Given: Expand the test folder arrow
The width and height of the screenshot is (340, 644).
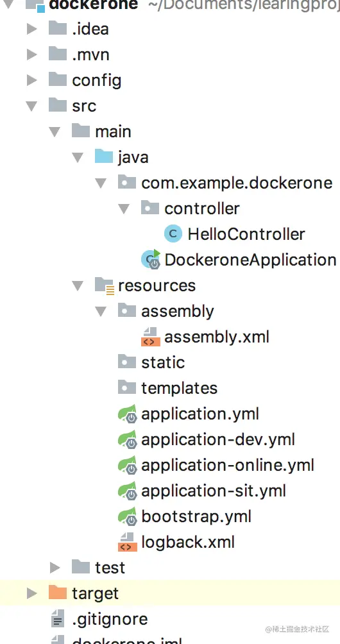Looking at the screenshot, I should point(55,568).
